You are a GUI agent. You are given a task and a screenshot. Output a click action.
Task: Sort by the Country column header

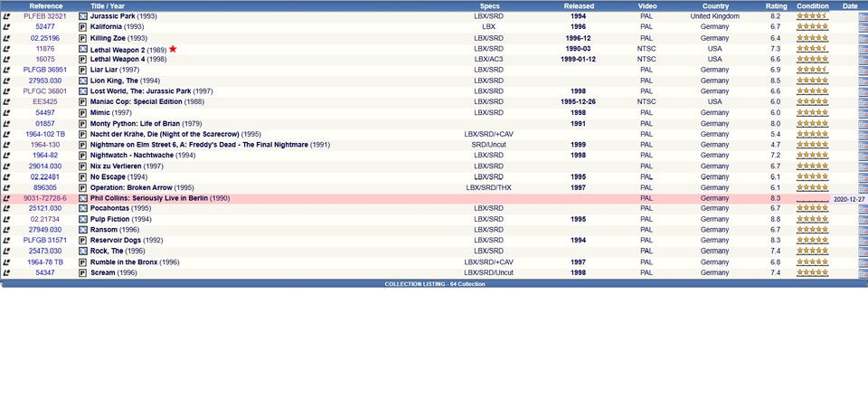tap(715, 6)
